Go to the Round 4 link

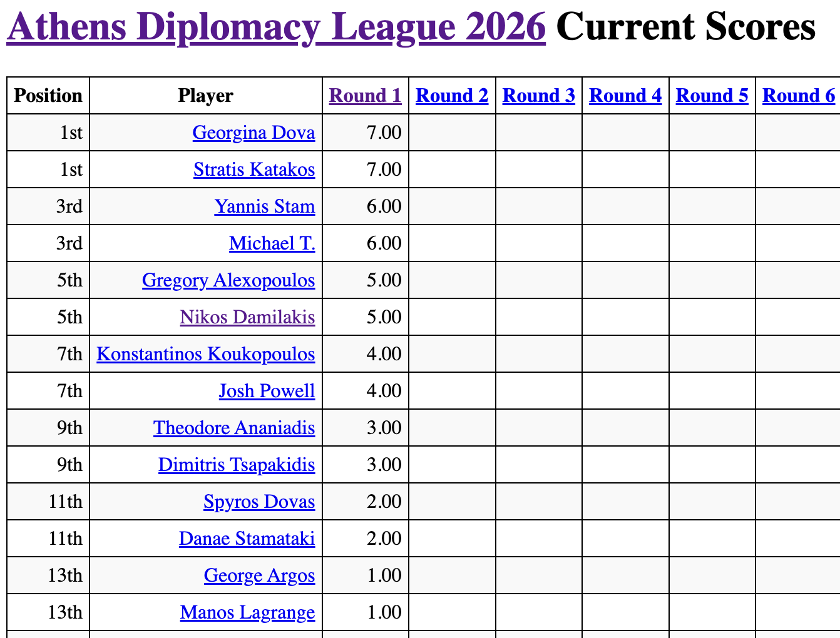tap(625, 96)
